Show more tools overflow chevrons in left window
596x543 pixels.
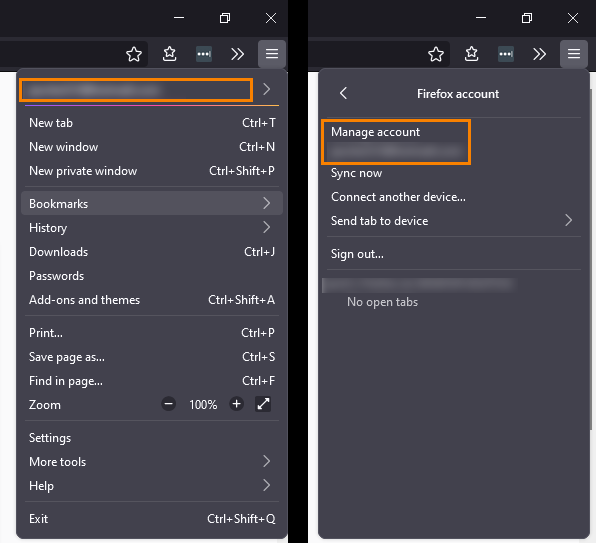coord(238,54)
